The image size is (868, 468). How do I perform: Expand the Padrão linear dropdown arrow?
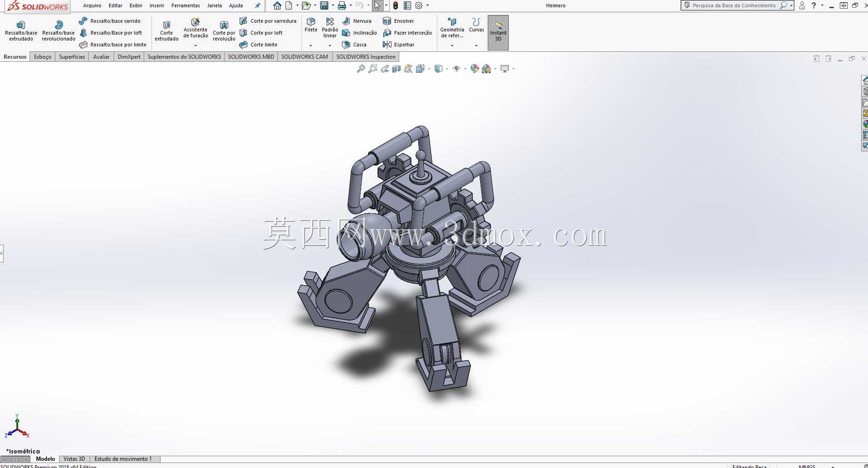click(330, 45)
